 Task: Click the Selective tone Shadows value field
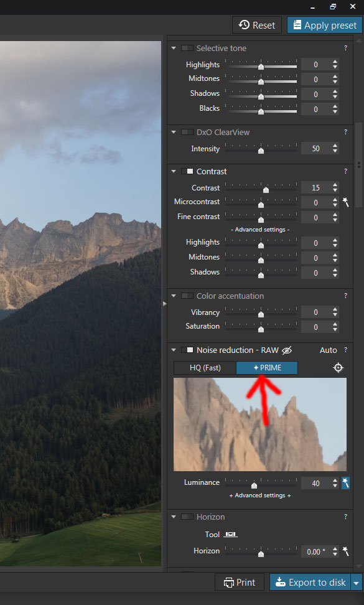pos(316,94)
